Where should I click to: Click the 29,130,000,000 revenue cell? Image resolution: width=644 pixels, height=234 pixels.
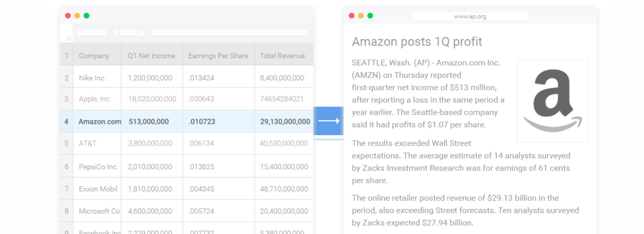284,121
